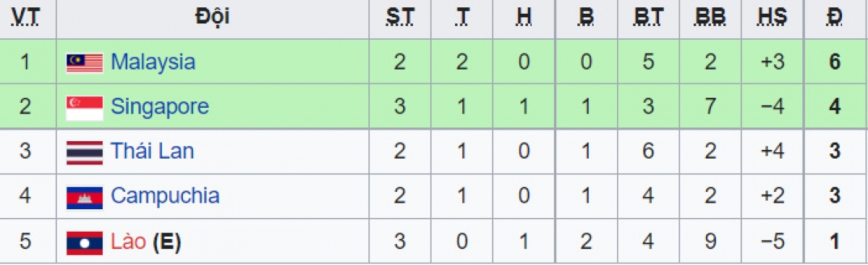Click the B.T goals-for header
The height and width of the screenshot is (265, 868).
(647, 18)
